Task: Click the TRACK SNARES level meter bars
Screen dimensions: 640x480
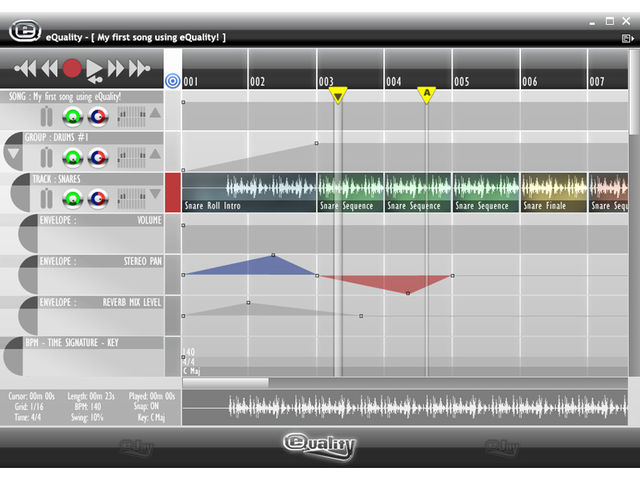Action: click(x=47, y=199)
